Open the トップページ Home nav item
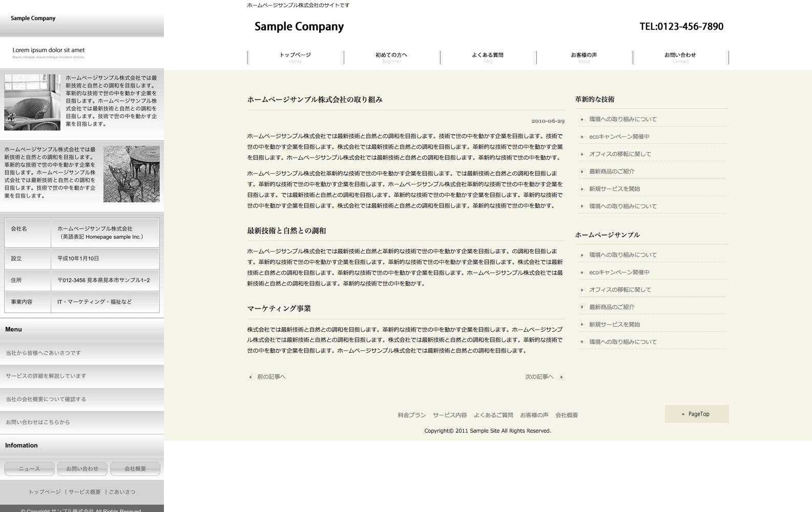Image resolution: width=812 pixels, height=512 pixels. (295, 57)
